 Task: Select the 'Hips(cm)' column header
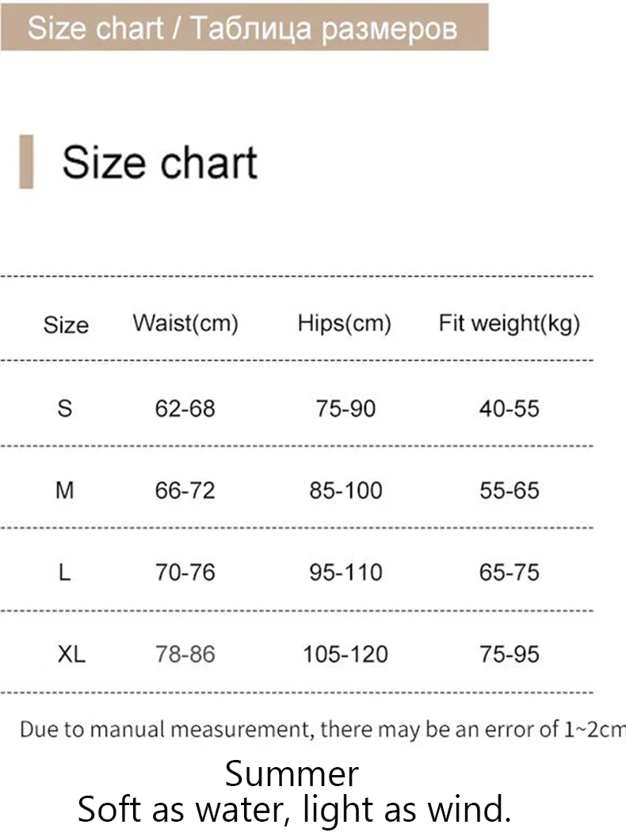[345, 323]
